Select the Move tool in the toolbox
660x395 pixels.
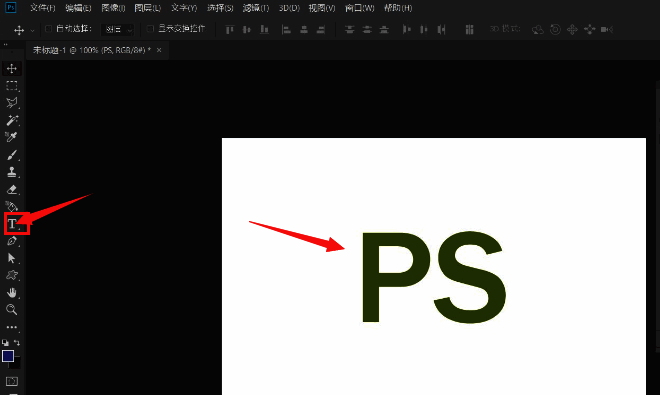click(x=12, y=68)
